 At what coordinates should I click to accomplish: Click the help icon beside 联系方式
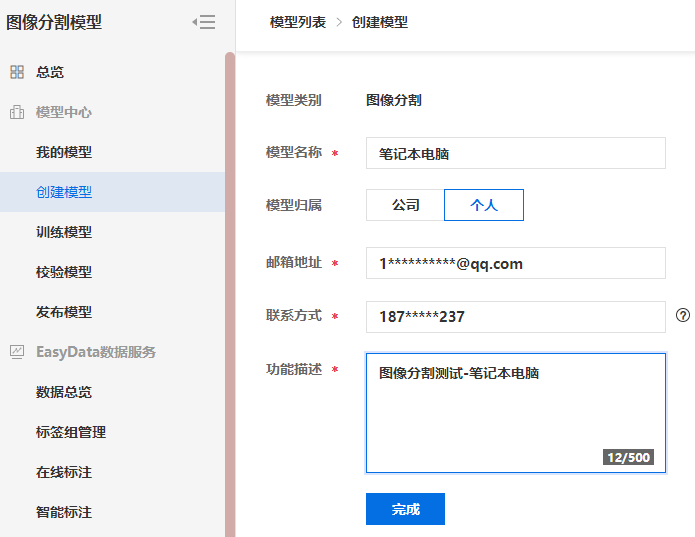pos(683,315)
